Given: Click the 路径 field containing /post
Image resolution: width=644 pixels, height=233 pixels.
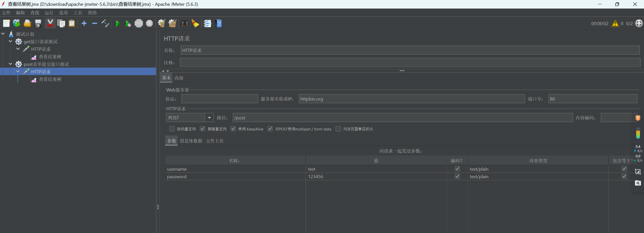Looking at the screenshot, I should pos(403,118).
